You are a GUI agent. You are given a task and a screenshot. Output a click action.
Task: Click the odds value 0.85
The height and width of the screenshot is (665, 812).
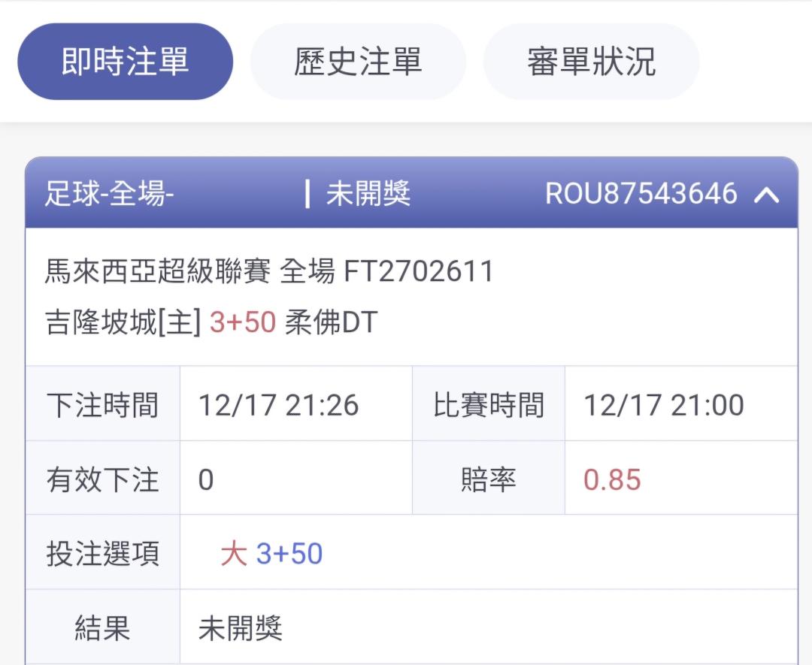612,479
